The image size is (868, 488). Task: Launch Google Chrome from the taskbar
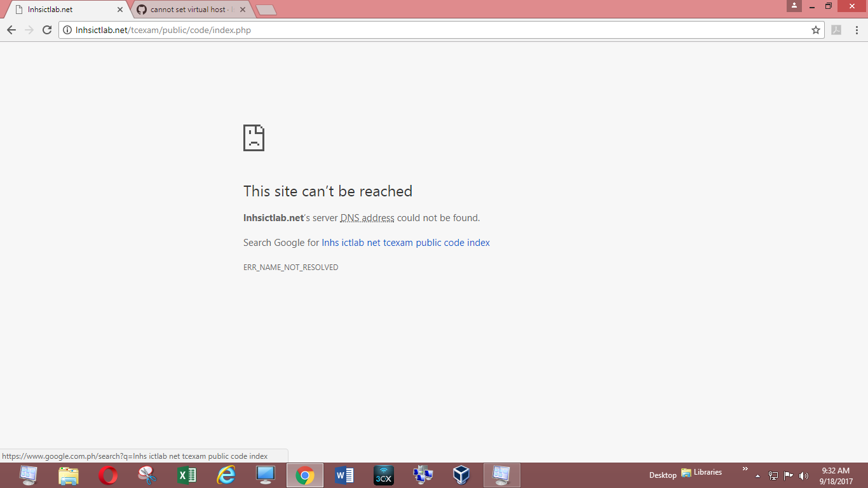(305, 475)
